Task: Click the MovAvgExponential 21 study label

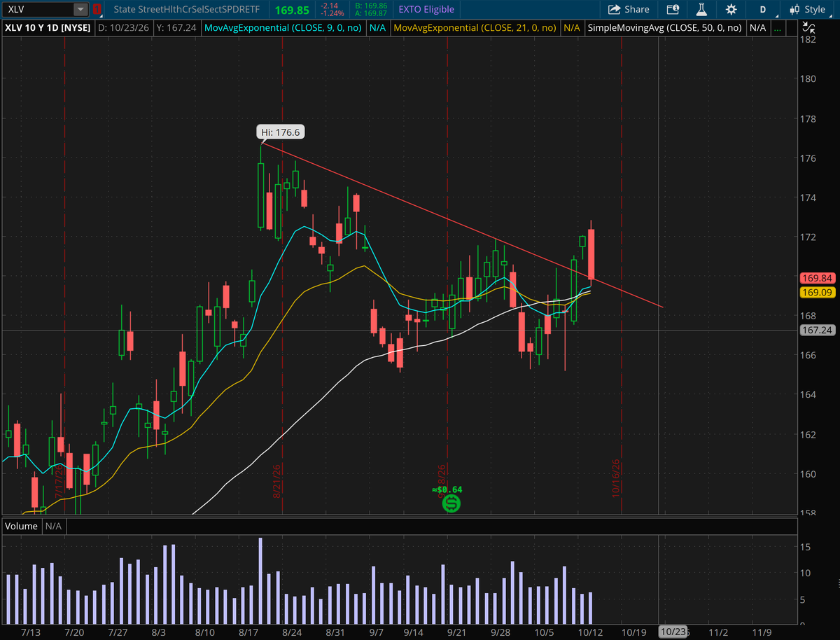Action: [x=475, y=28]
